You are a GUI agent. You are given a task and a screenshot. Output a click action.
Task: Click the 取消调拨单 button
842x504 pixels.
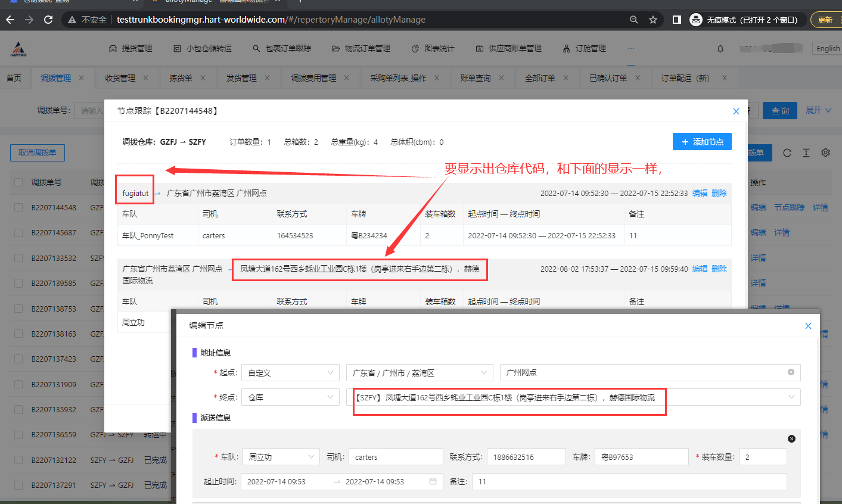point(38,153)
